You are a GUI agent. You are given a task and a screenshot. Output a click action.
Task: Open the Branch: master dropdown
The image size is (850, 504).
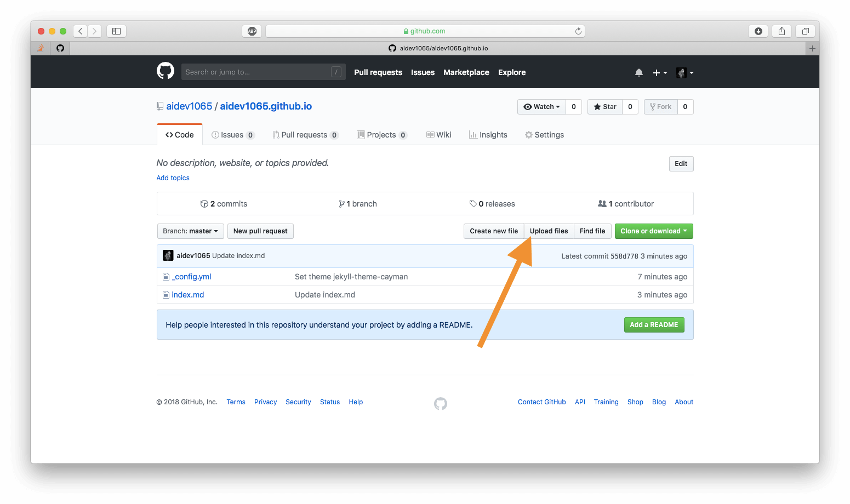[x=190, y=231]
